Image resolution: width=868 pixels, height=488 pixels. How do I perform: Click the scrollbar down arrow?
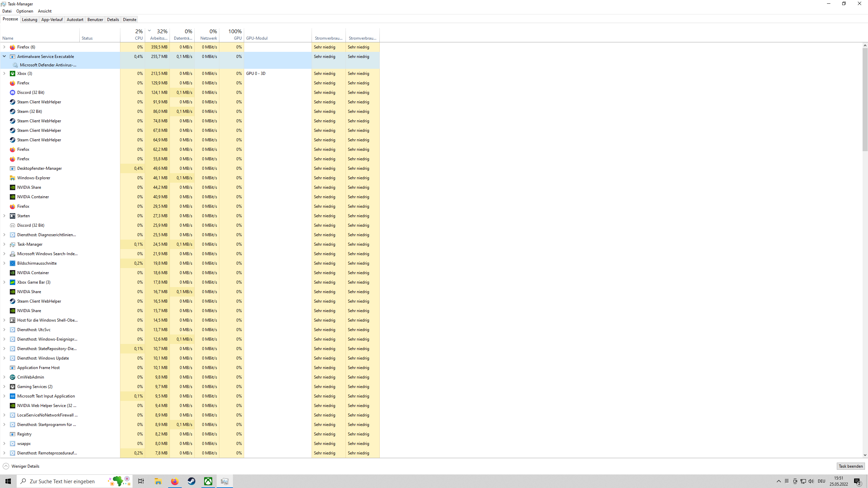[865, 455]
